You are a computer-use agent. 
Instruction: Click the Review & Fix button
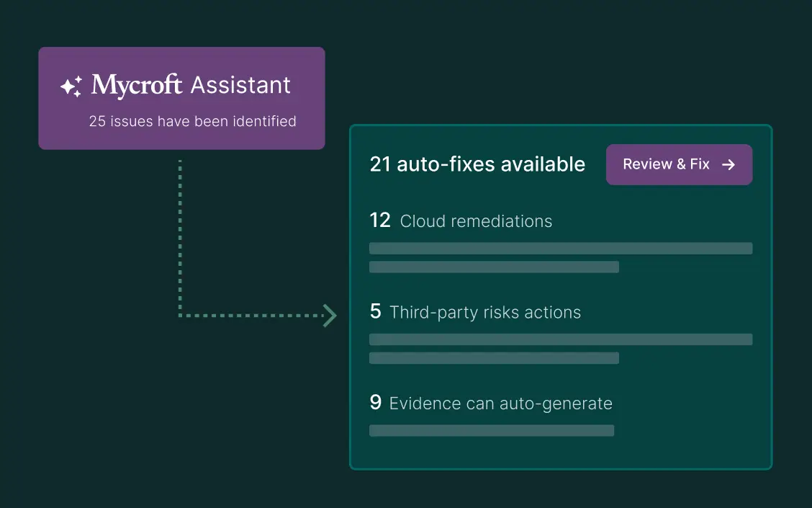click(679, 164)
